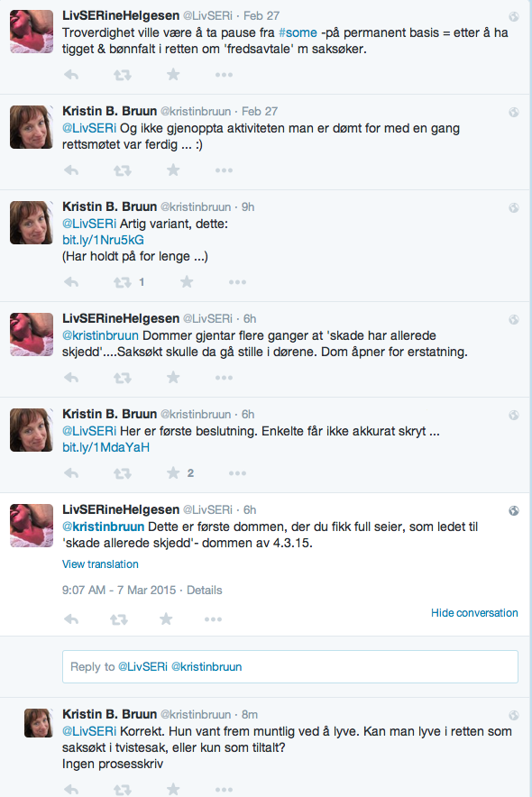Open more options on 'Dommer gjentar' tweet
Viewport: 532px width, 797px height.
(224, 378)
